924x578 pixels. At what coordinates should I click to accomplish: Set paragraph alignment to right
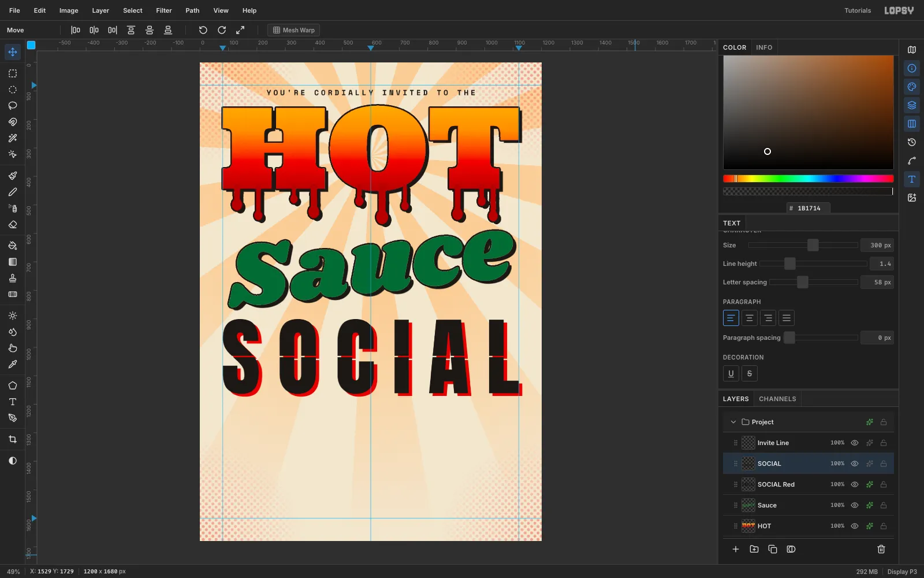pos(768,318)
